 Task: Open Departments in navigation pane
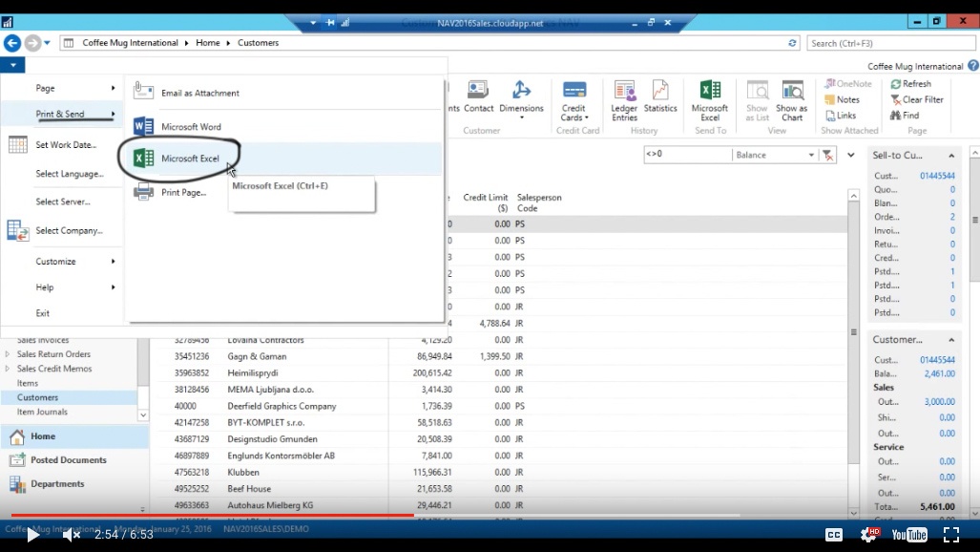tap(74, 484)
